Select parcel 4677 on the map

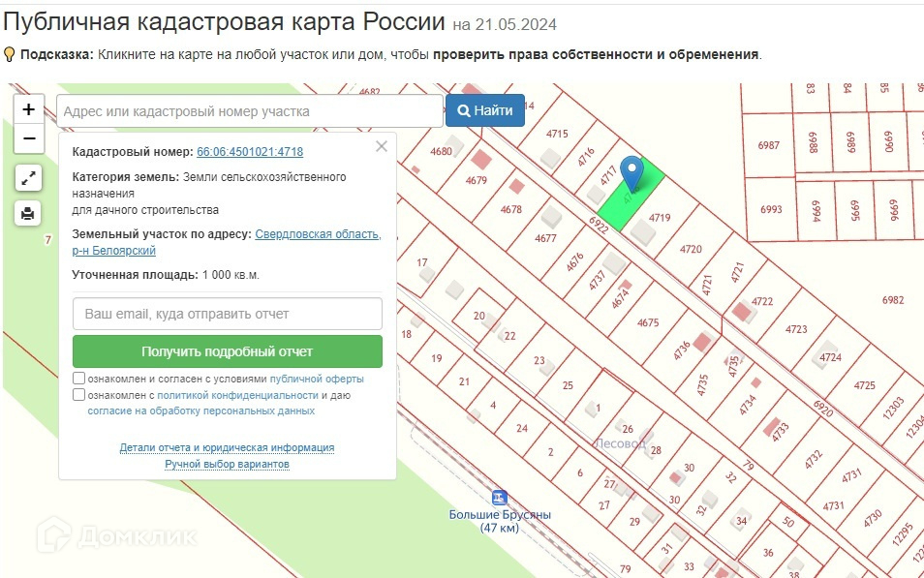[x=545, y=238]
